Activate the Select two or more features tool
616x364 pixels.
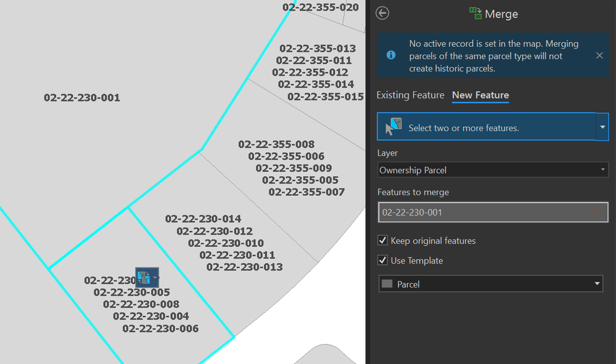tap(487, 127)
